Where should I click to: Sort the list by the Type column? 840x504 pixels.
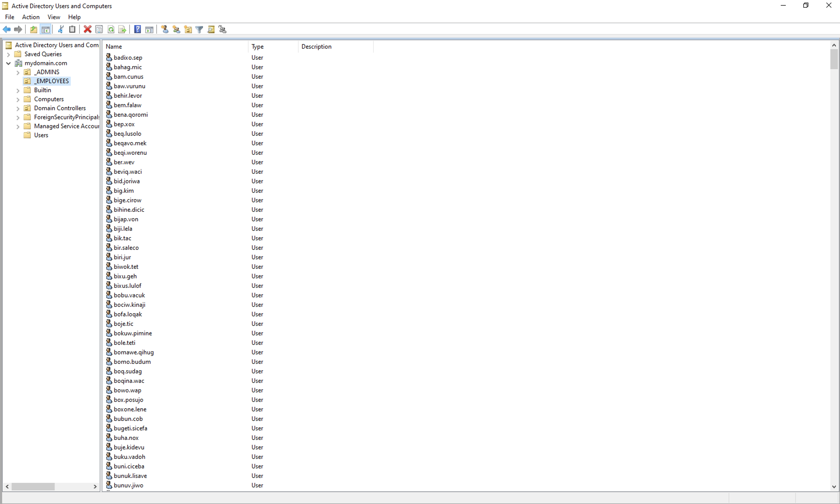point(273,47)
